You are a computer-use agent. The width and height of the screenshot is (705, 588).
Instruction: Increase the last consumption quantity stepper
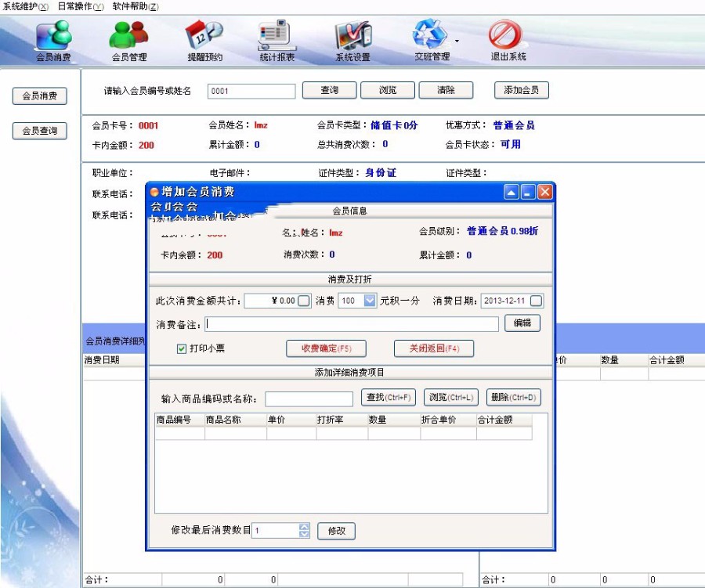[x=305, y=527]
